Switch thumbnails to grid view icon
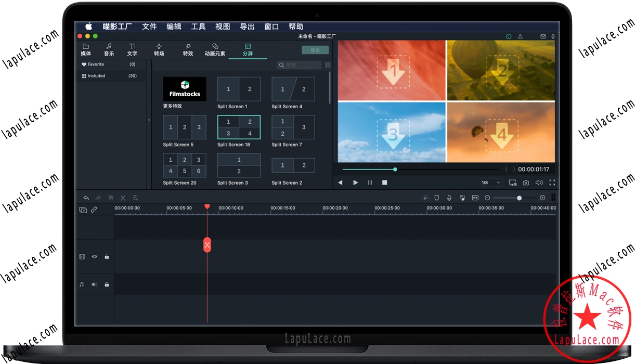Viewport: 635px width, 364px height. coord(328,65)
